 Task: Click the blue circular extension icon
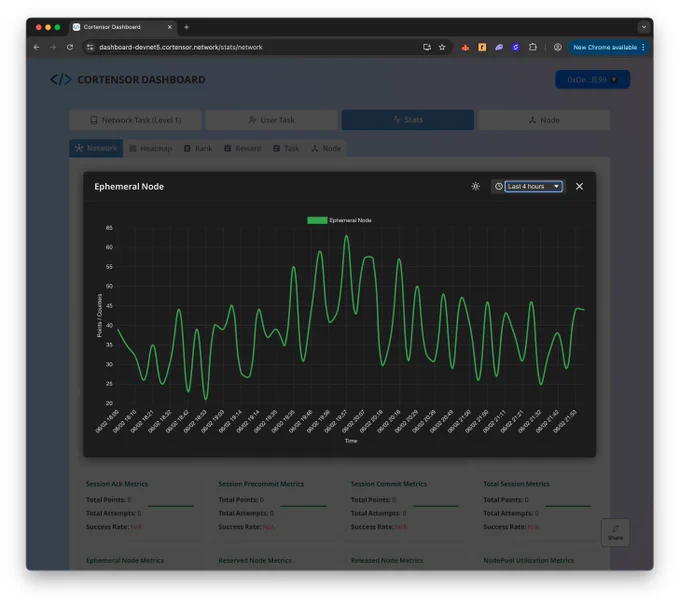(515, 47)
